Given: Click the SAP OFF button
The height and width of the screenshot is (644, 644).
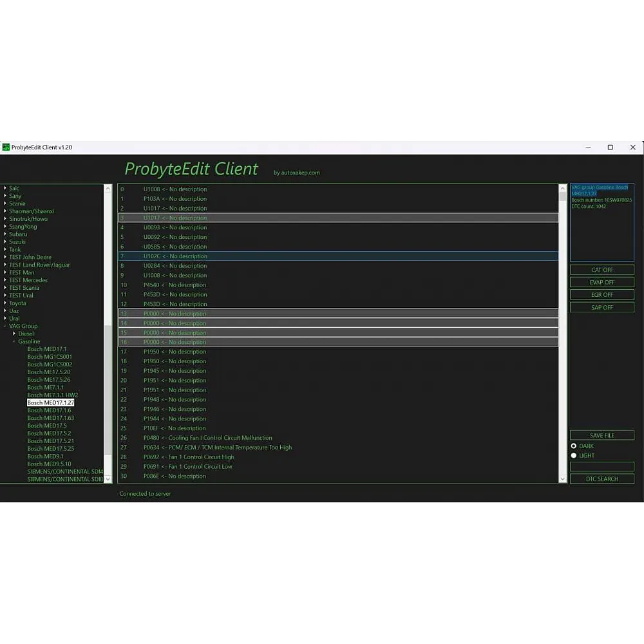Looking at the screenshot, I should 601,307.
